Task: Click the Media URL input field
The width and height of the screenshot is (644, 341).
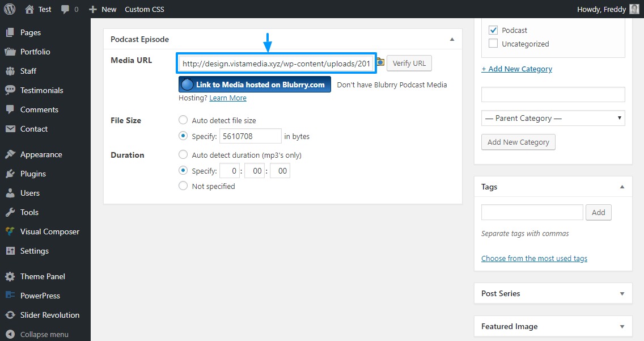Action: [276, 64]
